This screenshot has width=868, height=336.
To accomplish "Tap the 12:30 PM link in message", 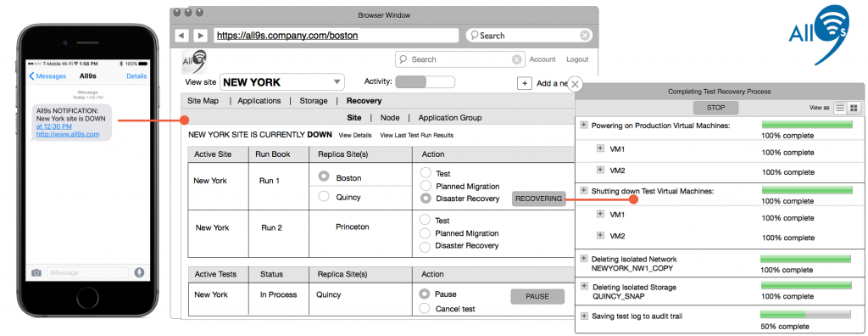I will (53, 126).
